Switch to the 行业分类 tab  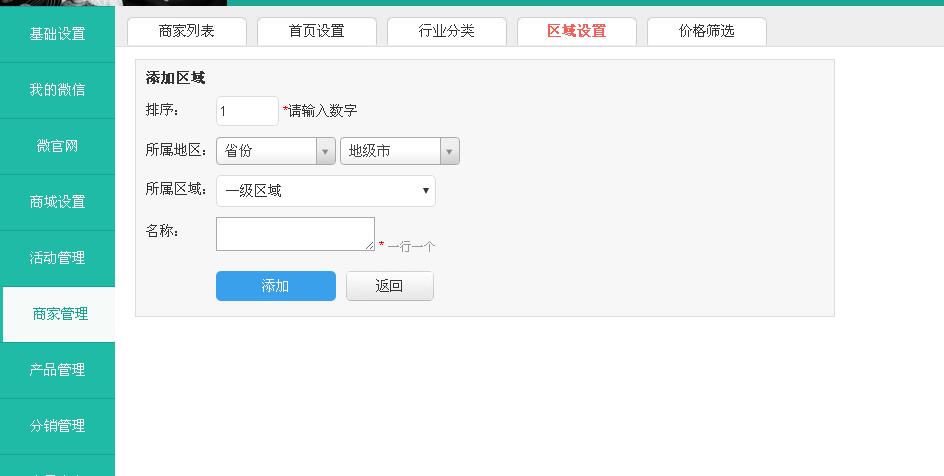pos(447,31)
